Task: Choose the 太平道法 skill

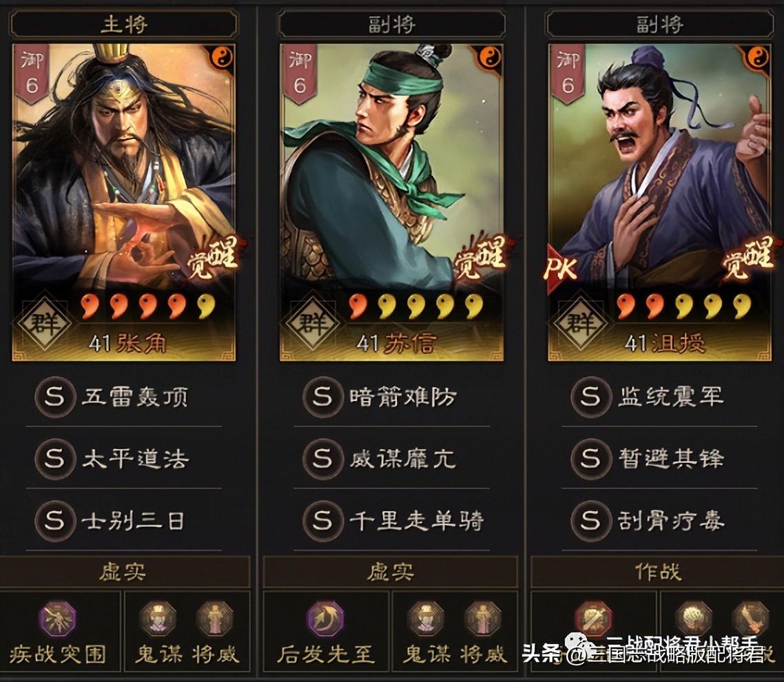Action: click(123, 459)
